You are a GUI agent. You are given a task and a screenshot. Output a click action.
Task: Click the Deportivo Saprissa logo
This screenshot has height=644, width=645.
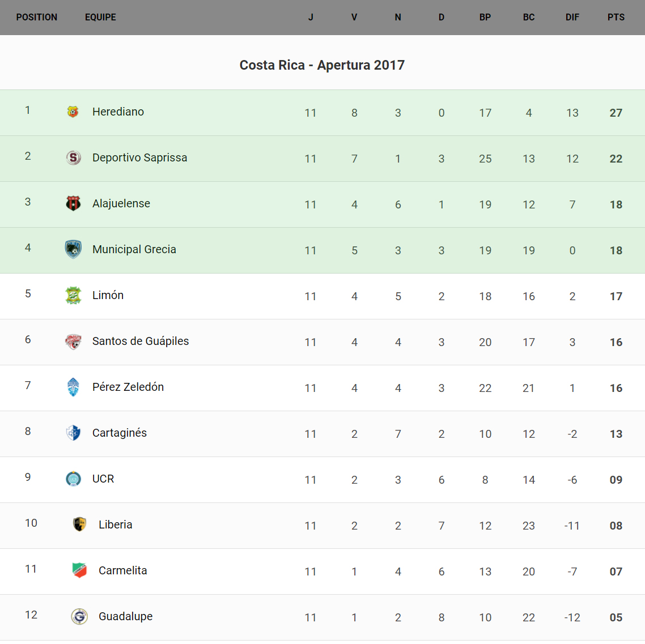73,157
